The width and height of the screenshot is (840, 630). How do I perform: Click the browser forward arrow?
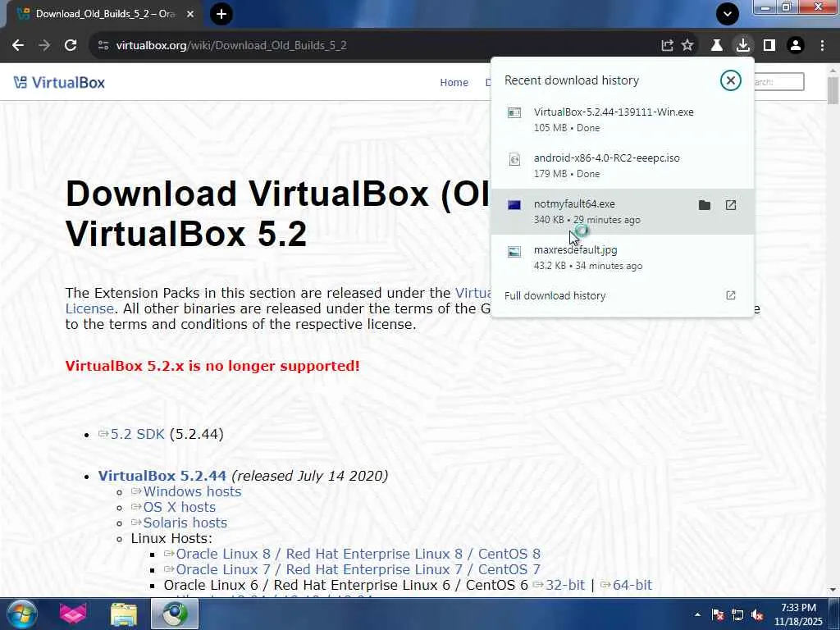click(x=44, y=45)
